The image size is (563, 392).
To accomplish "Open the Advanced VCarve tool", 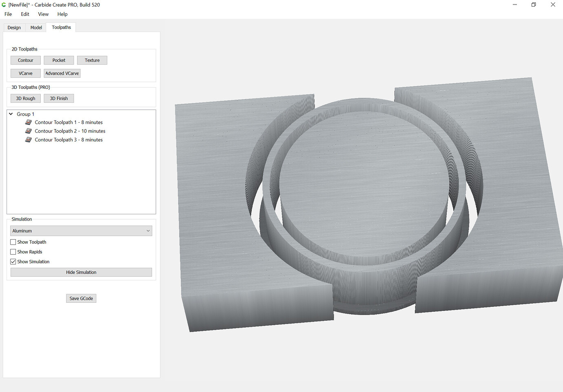I will (62, 73).
